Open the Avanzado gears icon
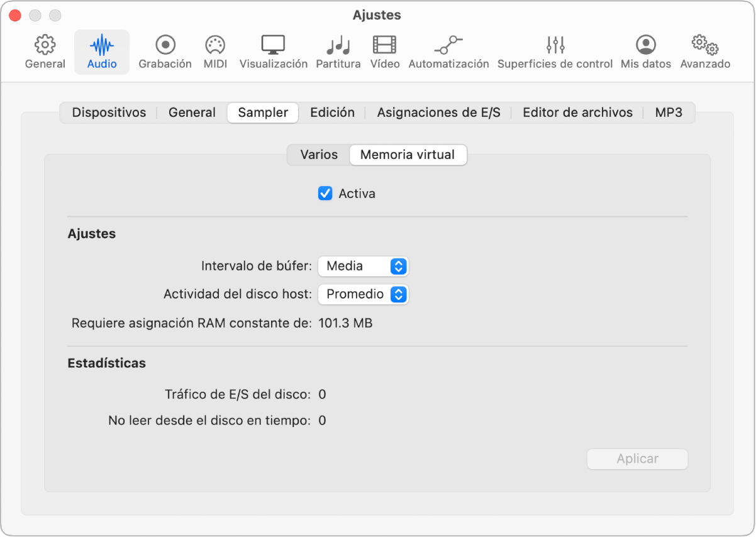 pos(704,45)
